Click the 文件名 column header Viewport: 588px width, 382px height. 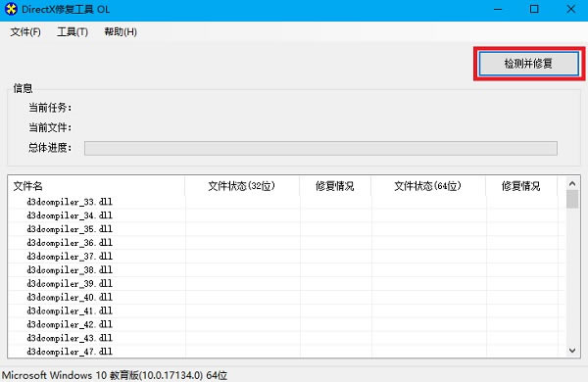[x=96, y=186]
